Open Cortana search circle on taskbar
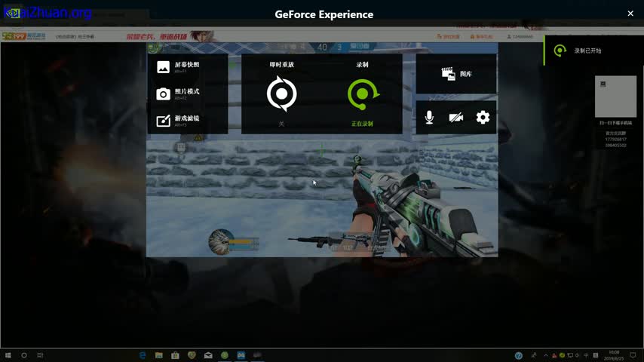 pos(24,355)
